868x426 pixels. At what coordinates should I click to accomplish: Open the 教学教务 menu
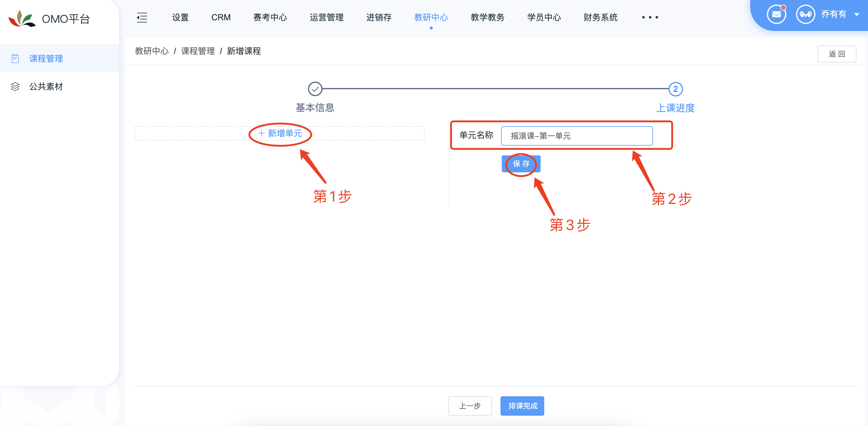coord(487,17)
